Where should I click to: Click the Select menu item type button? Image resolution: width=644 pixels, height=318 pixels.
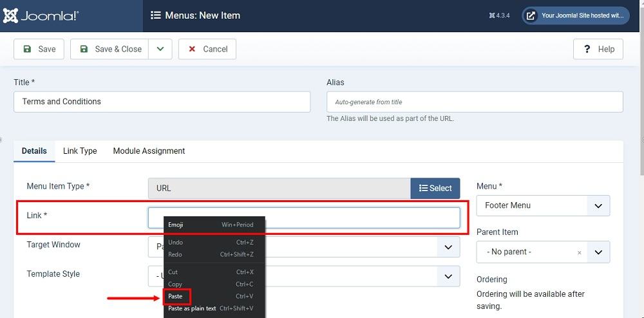tap(435, 189)
